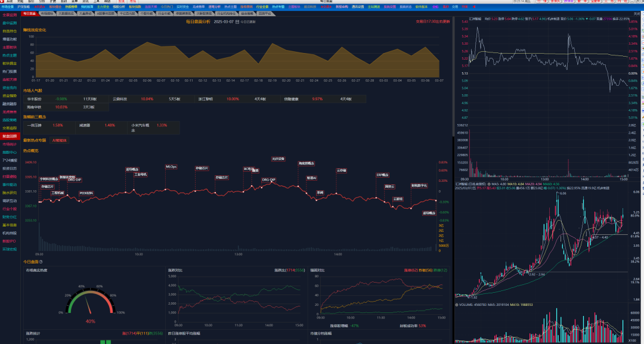Image resolution: width=644 pixels, height=344 pixels.
Task: Select 小米汽车概念 in top gaining concepts
Action: point(141,125)
